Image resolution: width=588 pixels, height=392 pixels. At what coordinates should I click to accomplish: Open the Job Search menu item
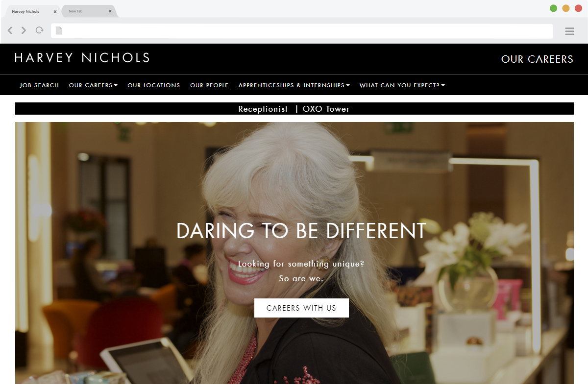click(x=39, y=85)
